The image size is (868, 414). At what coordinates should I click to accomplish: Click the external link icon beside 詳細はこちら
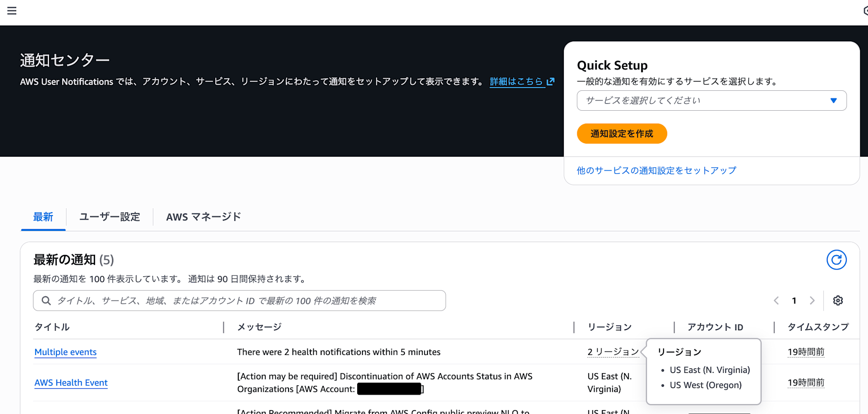click(551, 81)
